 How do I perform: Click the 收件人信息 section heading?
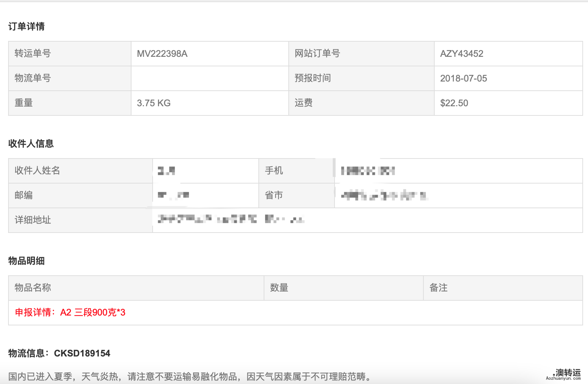coord(31,144)
